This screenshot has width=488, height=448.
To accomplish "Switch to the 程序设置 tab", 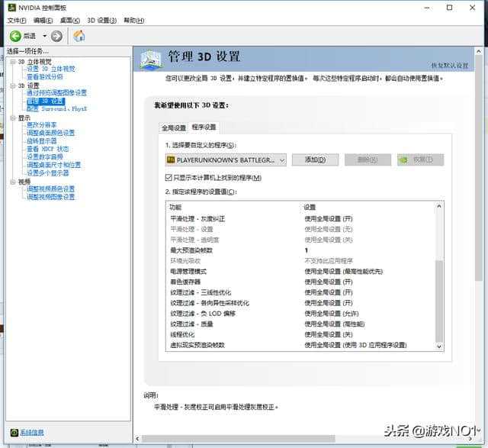I will (x=204, y=127).
